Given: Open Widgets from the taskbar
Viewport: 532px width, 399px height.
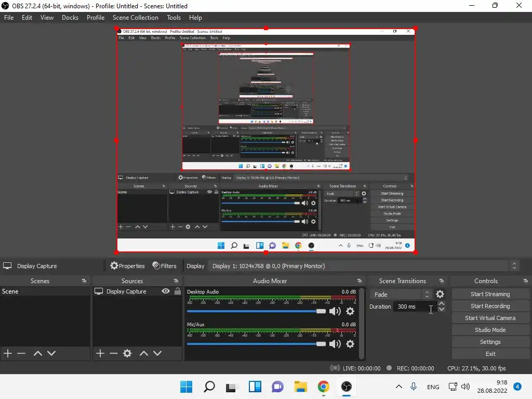Looking at the screenshot, I should (x=255, y=387).
